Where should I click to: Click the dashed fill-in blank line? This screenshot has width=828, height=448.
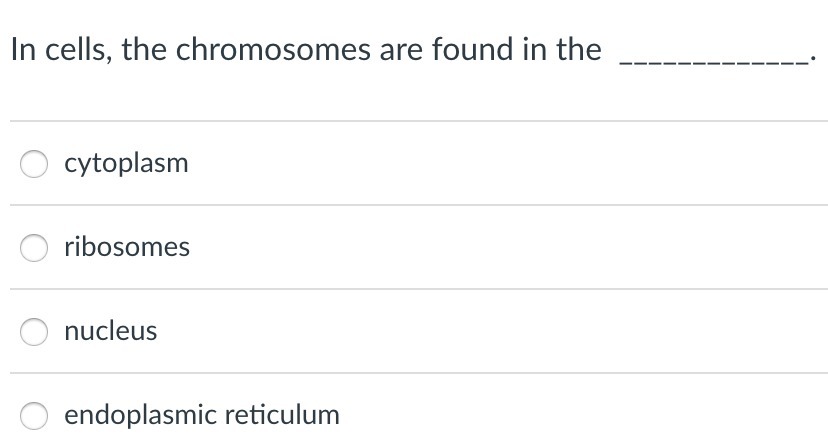point(714,64)
